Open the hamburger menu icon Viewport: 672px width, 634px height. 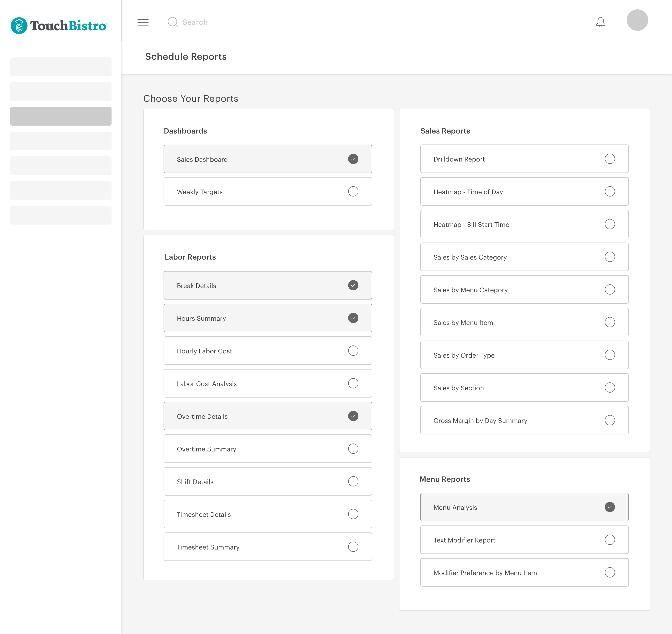[143, 22]
